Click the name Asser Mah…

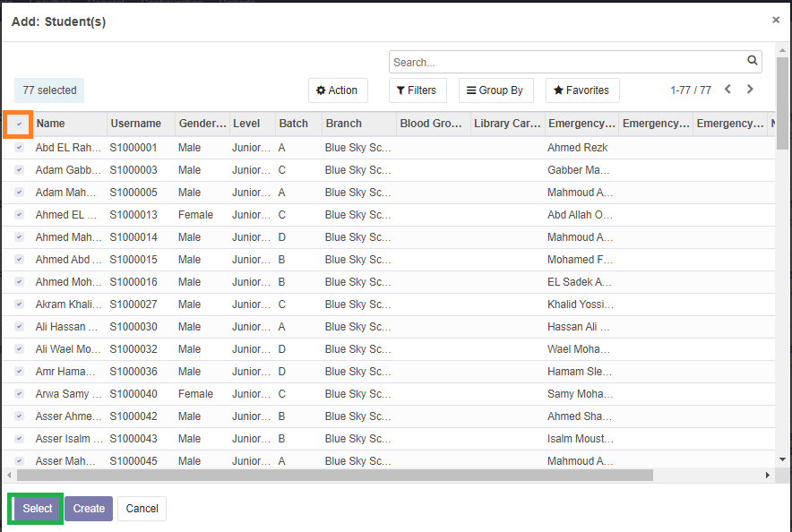click(x=65, y=461)
